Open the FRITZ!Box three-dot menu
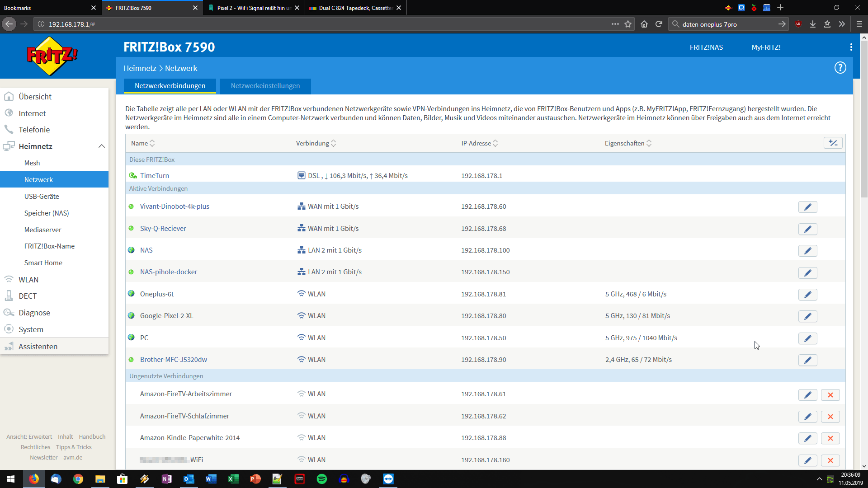The image size is (868, 488). (851, 47)
